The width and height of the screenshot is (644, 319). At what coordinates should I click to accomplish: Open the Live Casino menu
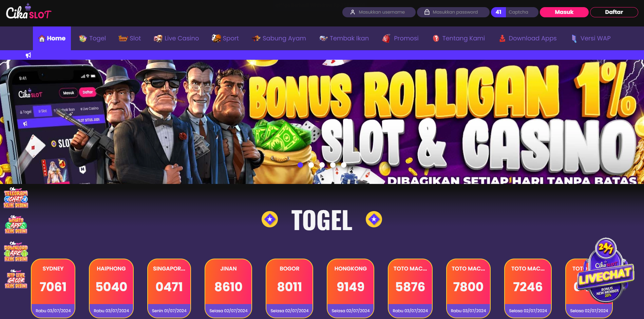176,38
